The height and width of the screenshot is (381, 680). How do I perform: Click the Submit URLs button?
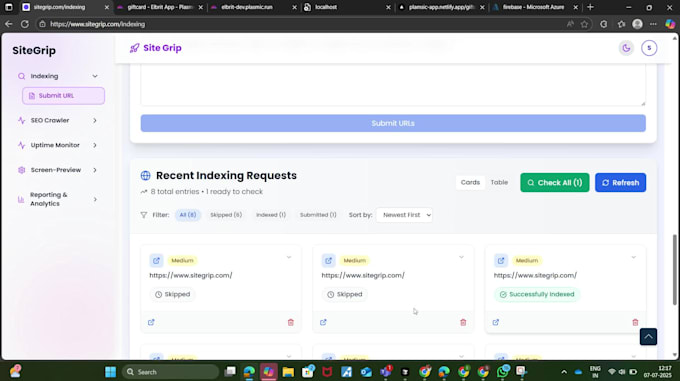tap(393, 124)
